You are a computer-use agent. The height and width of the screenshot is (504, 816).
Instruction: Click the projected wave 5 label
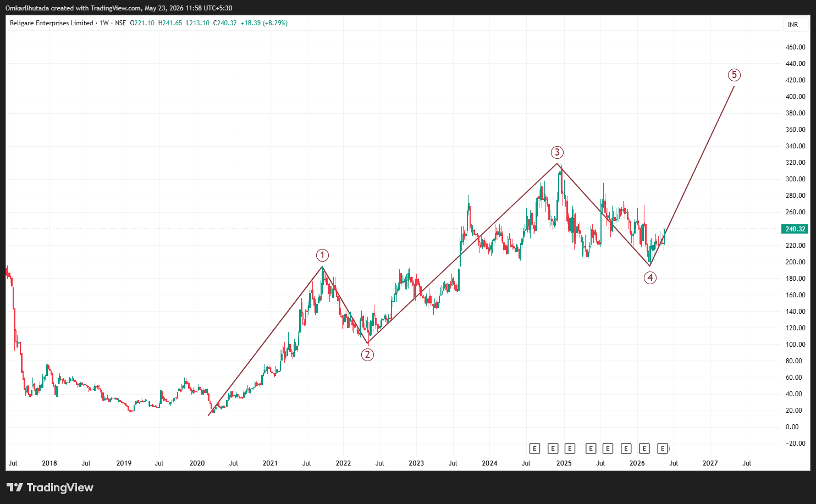(734, 75)
